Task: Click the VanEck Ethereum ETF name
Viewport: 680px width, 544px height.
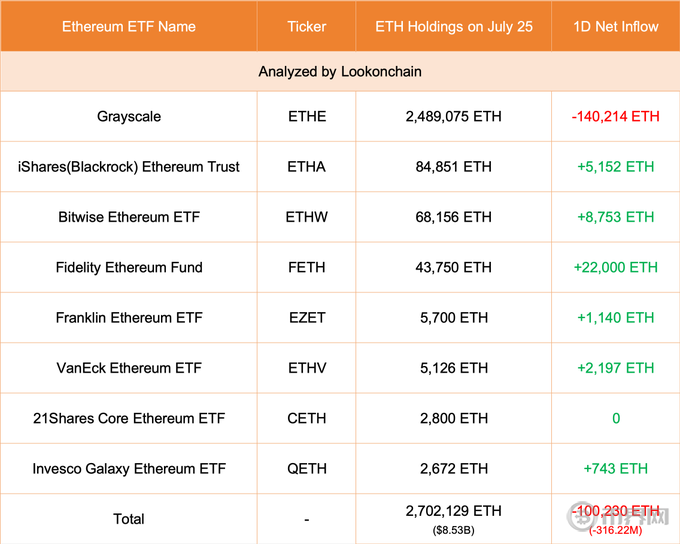Action: (x=129, y=368)
